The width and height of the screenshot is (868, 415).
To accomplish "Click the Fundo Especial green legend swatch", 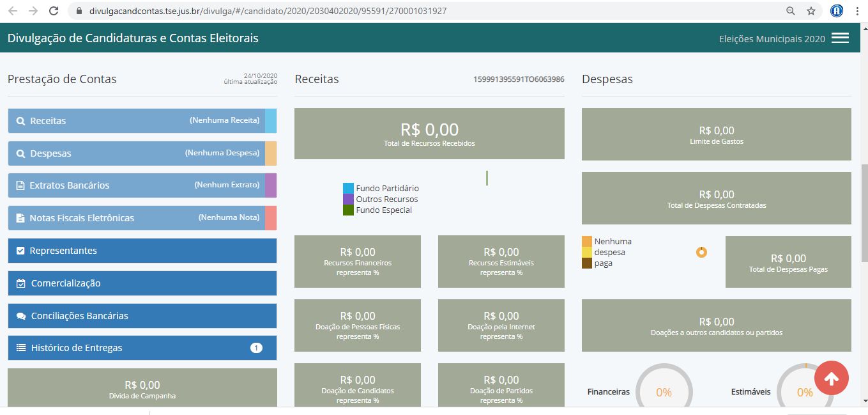I will tap(348, 210).
